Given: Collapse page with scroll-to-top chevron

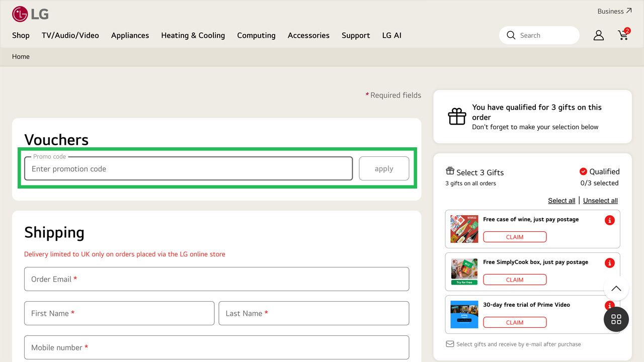Looking at the screenshot, I should coord(616,288).
